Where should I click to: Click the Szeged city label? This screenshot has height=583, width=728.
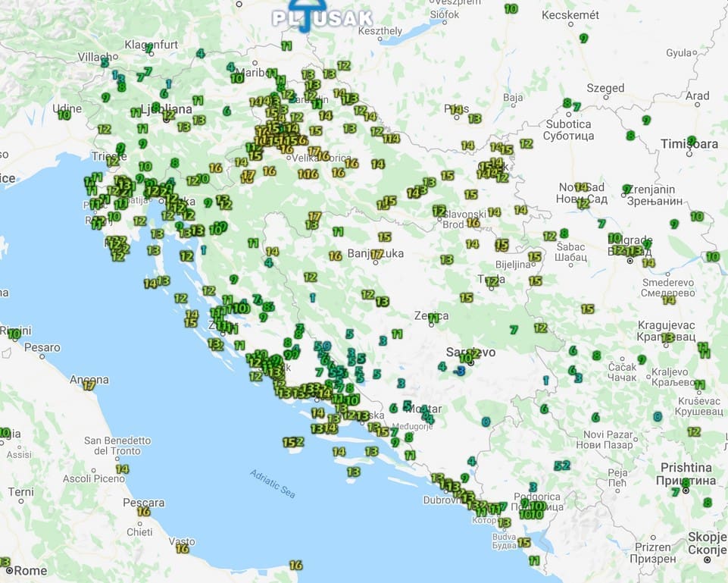tap(605, 88)
